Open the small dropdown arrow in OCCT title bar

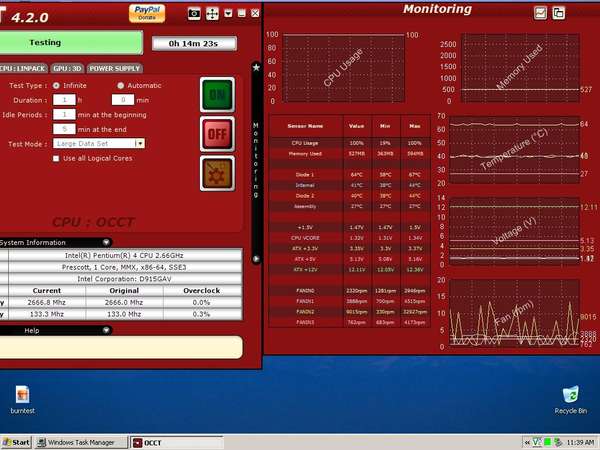coord(228,14)
